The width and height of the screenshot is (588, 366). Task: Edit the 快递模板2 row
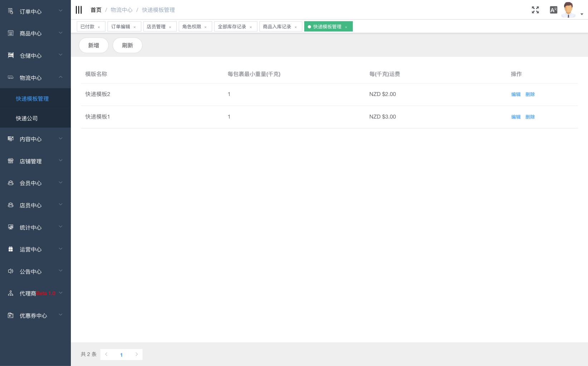(x=516, y=95)
